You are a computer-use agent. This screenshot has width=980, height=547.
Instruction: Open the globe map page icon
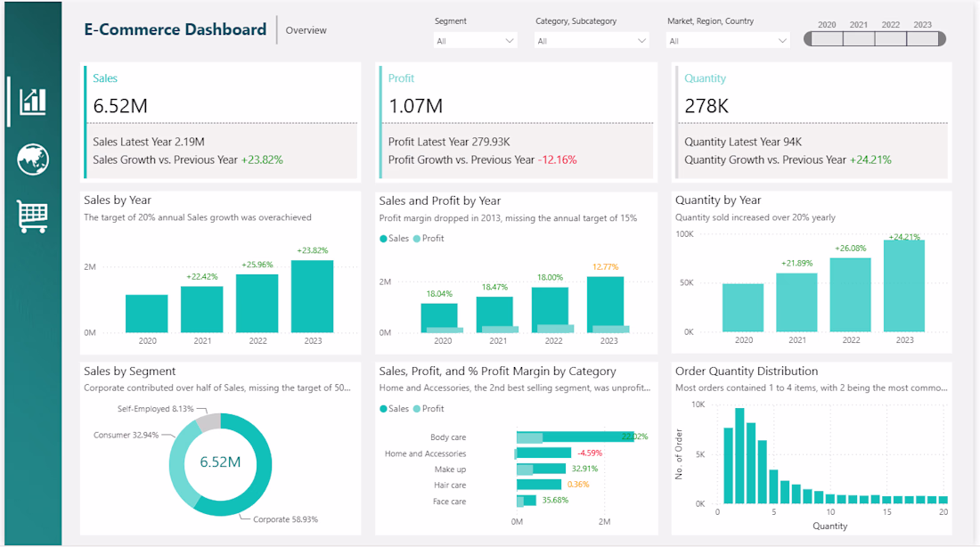coord(32,159)
